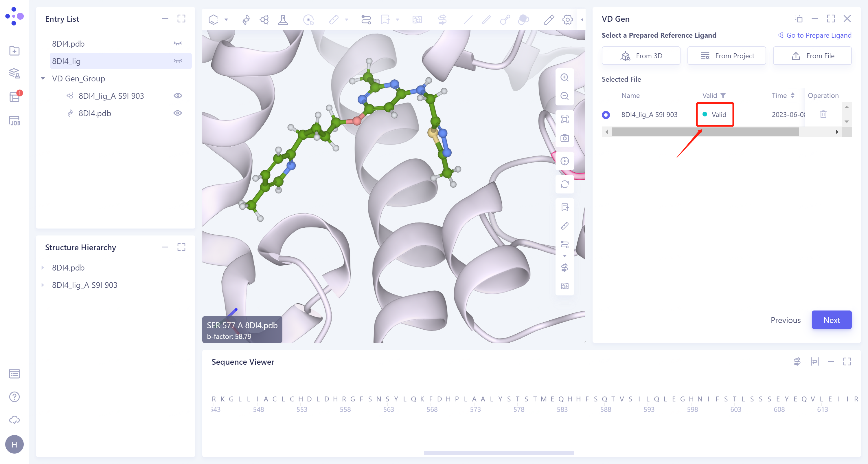The width and height of the screenshot is (868, 464).
Task: Center view with the focus target tool
Action: (x=564, y=161)
